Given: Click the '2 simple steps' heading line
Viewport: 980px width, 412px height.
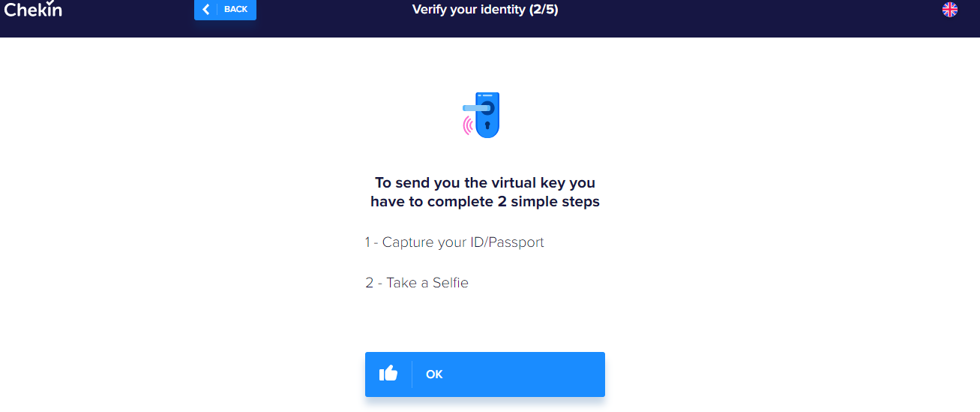Looking at the screenshot, I should point(485,202).
